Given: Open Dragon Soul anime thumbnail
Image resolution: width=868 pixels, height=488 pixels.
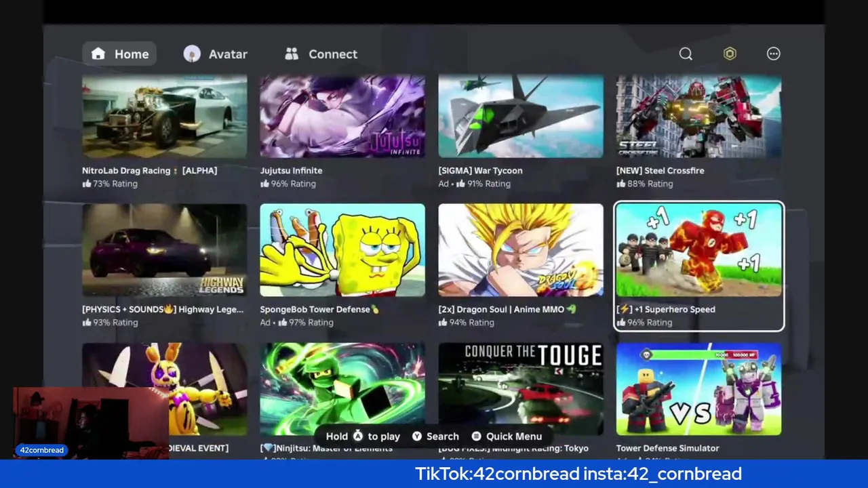Looking at the screenshot, I should point(521,250).
